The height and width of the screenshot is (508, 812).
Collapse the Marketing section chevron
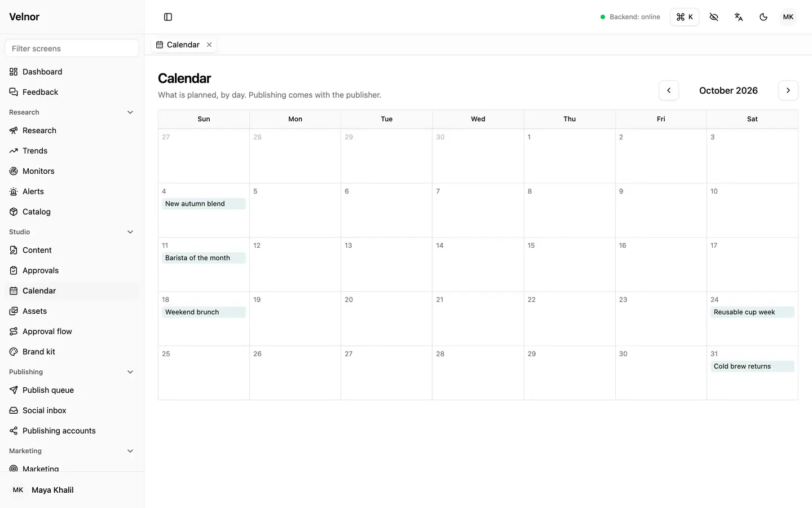pyautogui.click(x=130, y=451)
